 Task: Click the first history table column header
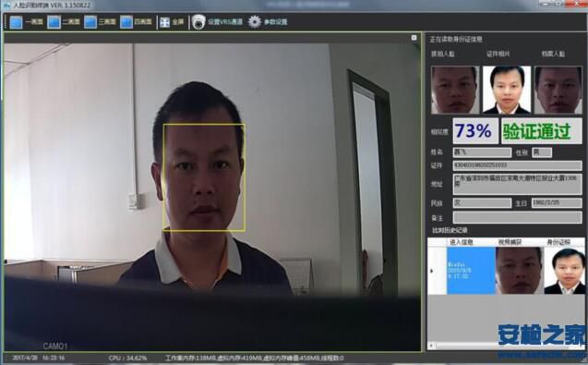tap(462, 242)
